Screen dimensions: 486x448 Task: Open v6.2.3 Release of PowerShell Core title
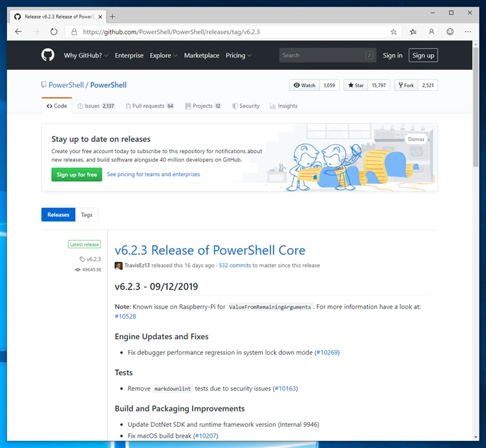[x=210, y=250]
